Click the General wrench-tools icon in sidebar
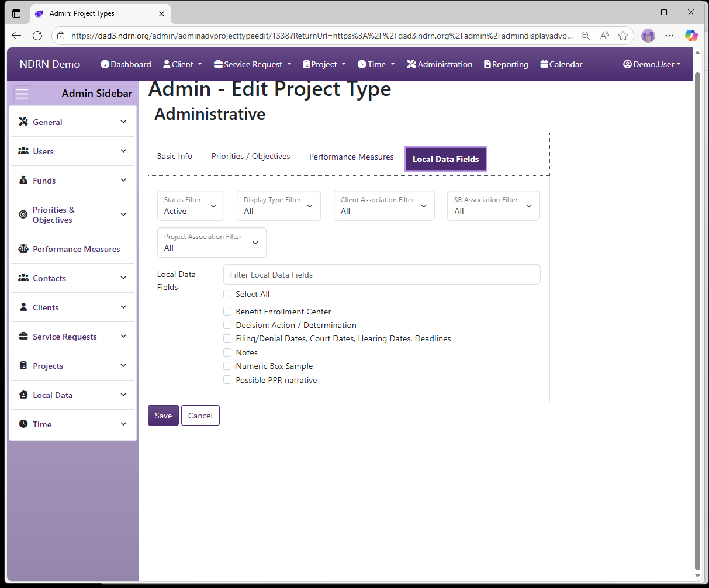 tap(23, 122)
